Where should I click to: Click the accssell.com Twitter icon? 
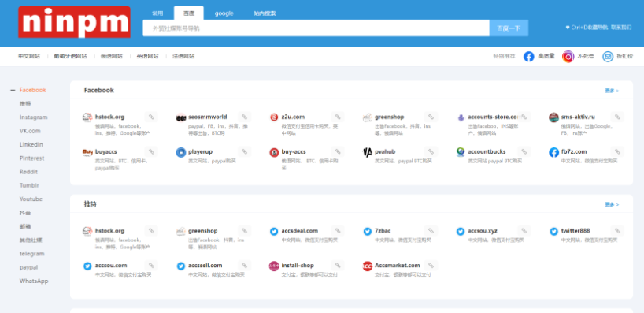(181, 266)
